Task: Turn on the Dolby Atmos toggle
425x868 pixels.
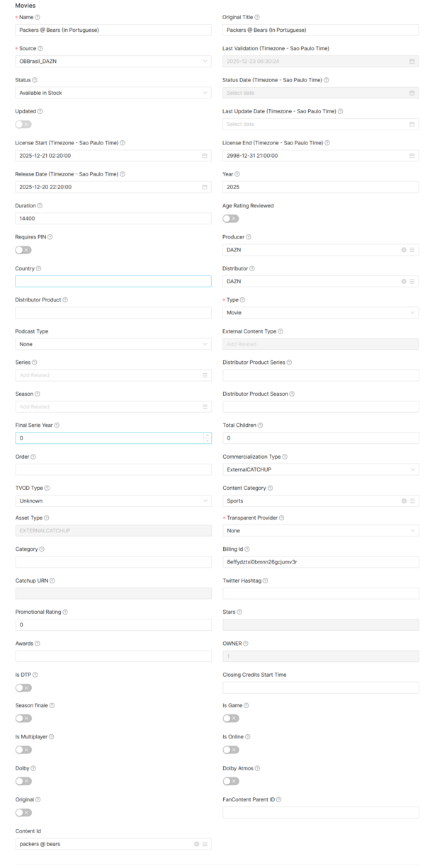Action: pos(231,781)
